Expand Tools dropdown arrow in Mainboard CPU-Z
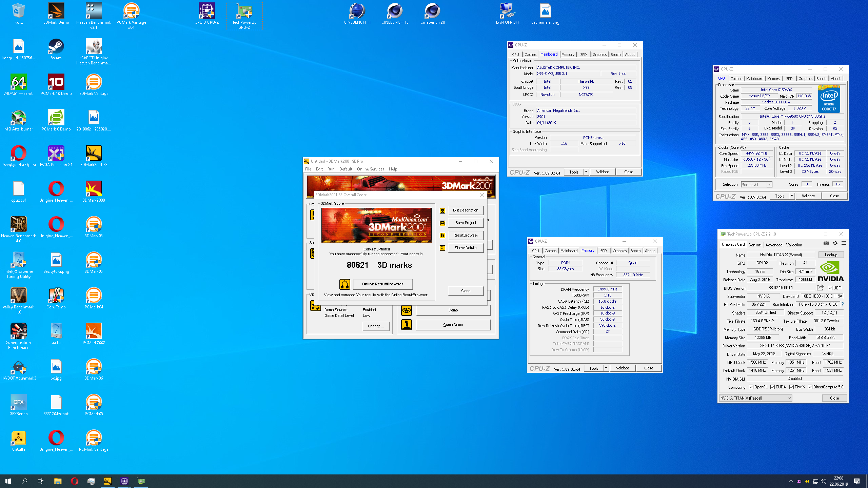The height and width of the screenshot is (488, 868). [586, 172]
